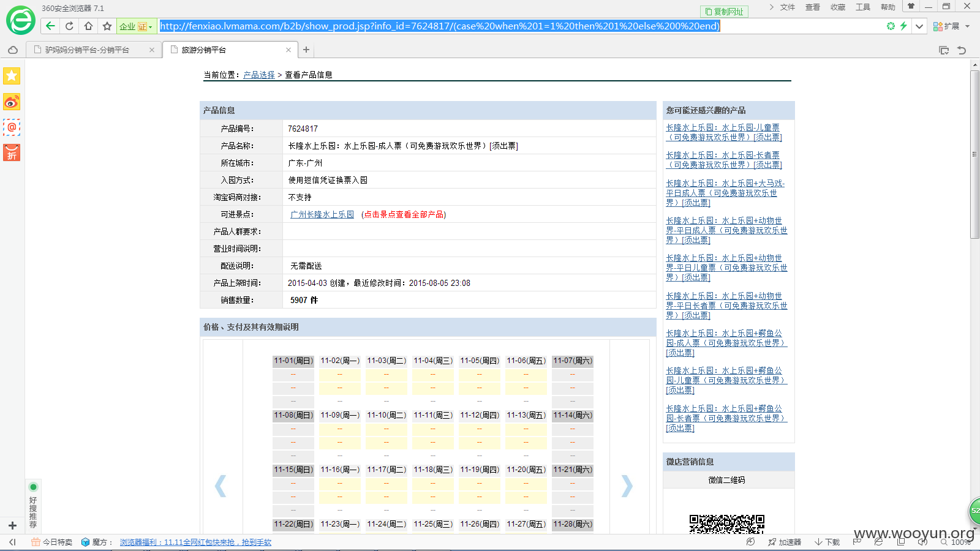980x551 pixels.
Task: Follow the 产品选择 breadcrumb link
Action: coord(259,75)
